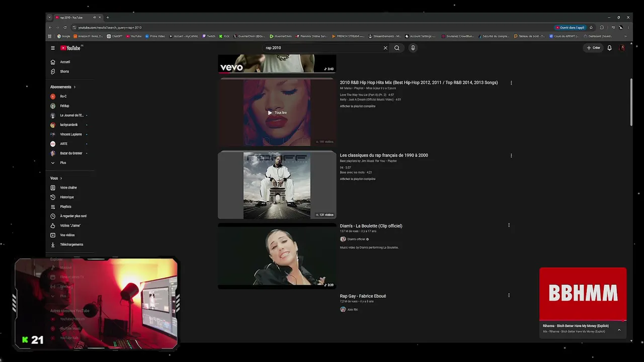Open options menu for Diam's La Boulette
Image resolution: width=644 pixels, height=362 pixels.
pyautogui.click(x=509, y=225)
